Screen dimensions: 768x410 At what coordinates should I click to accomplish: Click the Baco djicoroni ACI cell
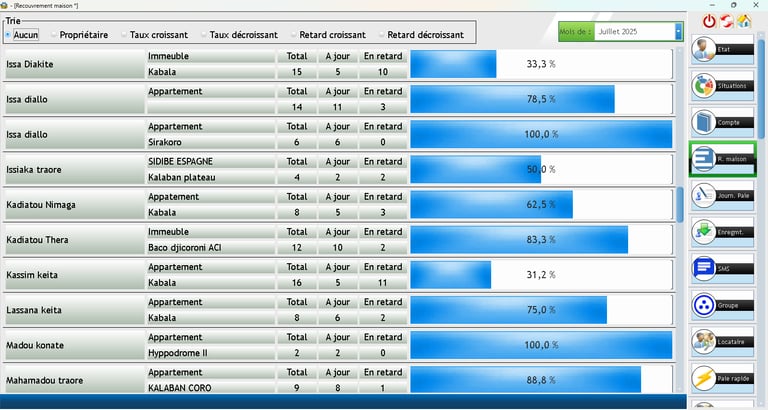211,247
